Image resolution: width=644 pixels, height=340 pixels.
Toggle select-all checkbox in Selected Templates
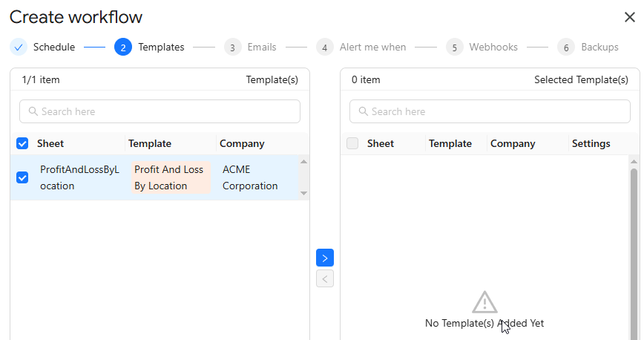[x=352, y=143]
